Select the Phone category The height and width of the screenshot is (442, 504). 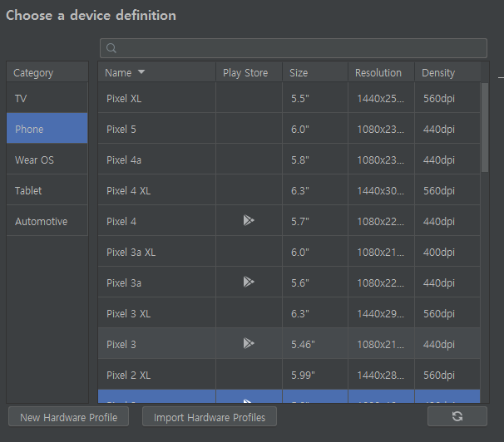47,129
